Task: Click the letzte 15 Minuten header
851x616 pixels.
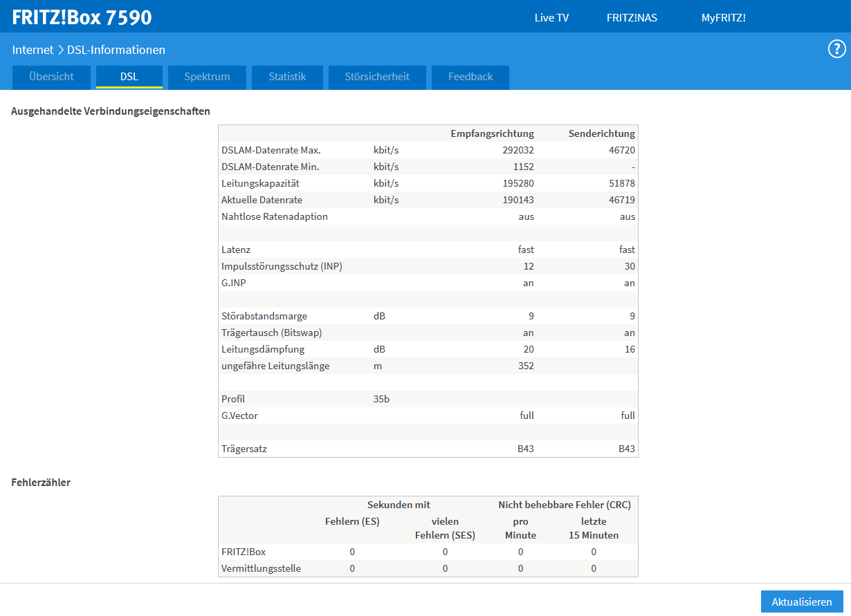Action: [594, 528]
